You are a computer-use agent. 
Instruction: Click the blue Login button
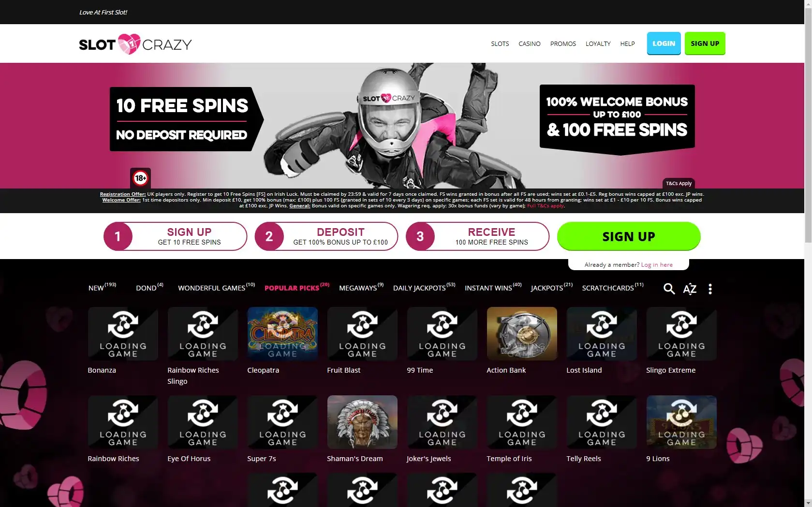[664, 43]
